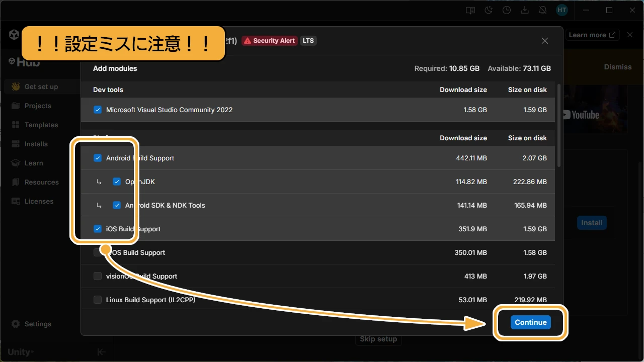Screen dimensions: 644x362
Task: Click the Templates grid icon in sidebar
Action: (16, 125)
